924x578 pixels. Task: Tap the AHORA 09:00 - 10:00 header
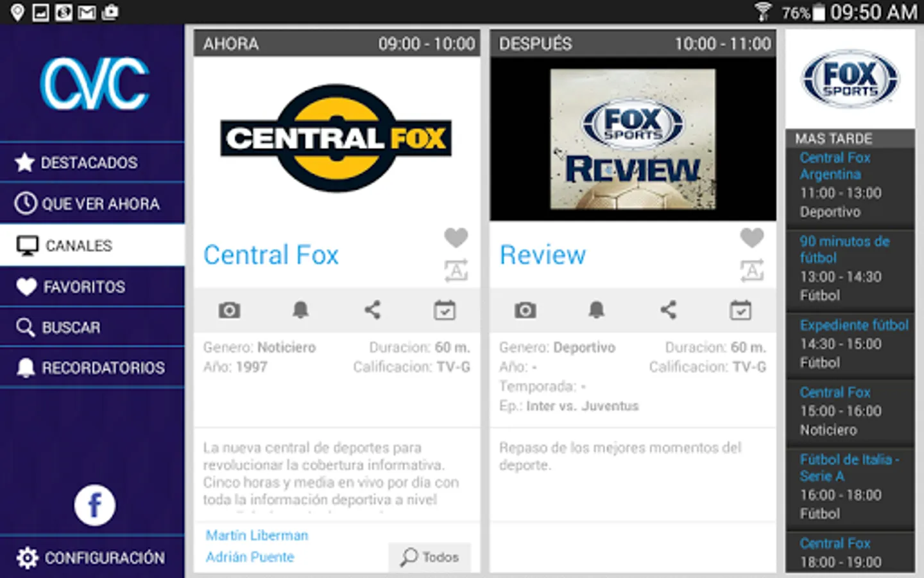tap(337, 44)
